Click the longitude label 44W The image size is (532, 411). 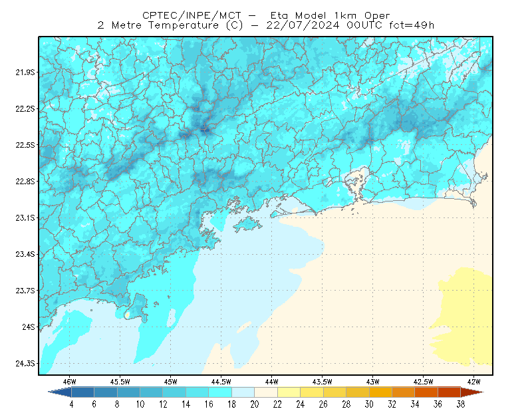click(x=272, y=382)
